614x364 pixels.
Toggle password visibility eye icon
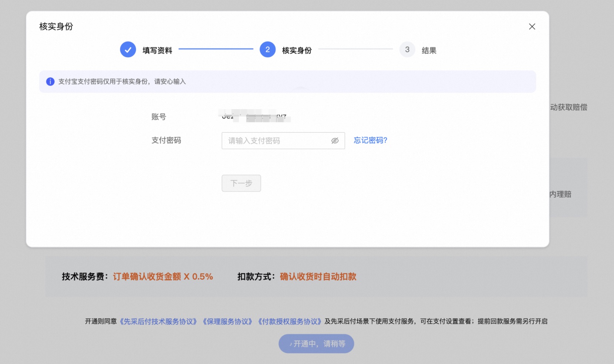coord(335,141)
